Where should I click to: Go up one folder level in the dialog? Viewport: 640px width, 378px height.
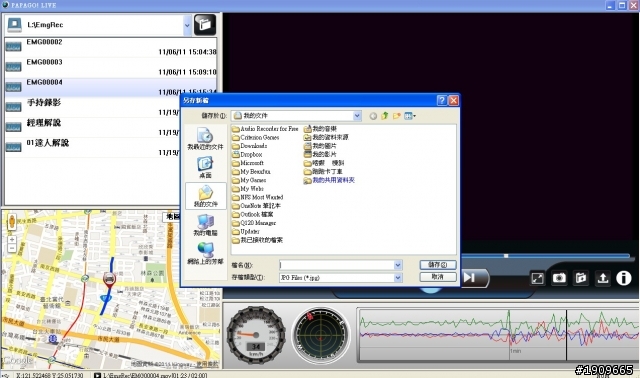click(384, 116)
